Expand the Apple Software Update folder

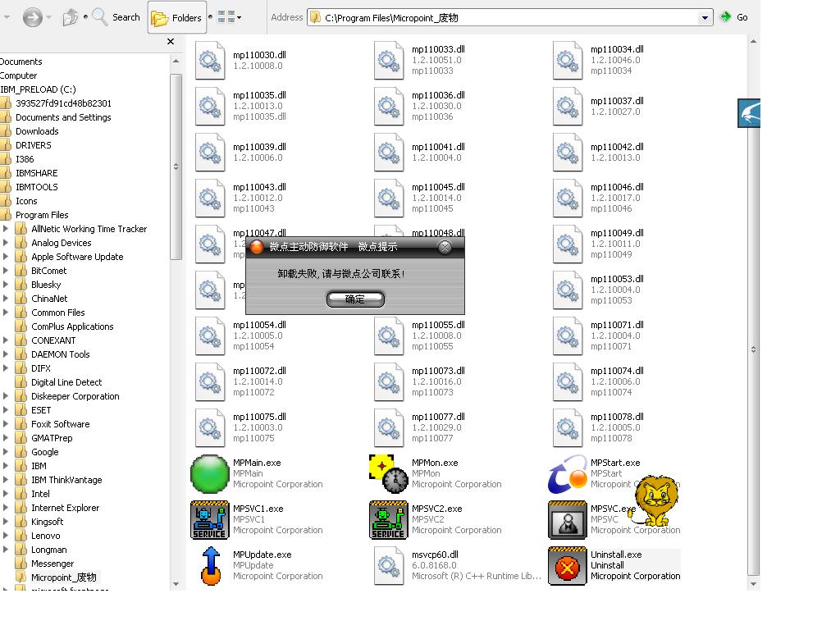(x=6, y=257)
